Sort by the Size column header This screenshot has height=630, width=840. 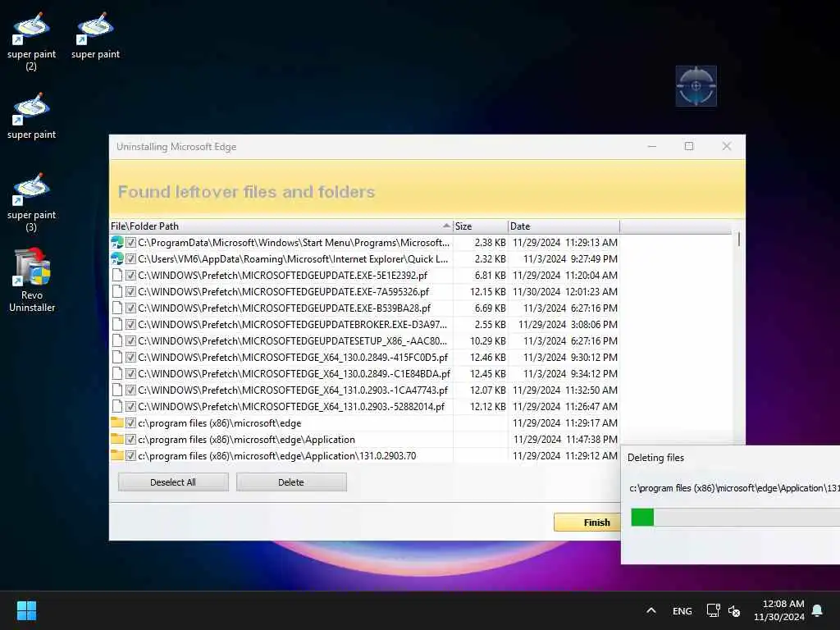481,226
